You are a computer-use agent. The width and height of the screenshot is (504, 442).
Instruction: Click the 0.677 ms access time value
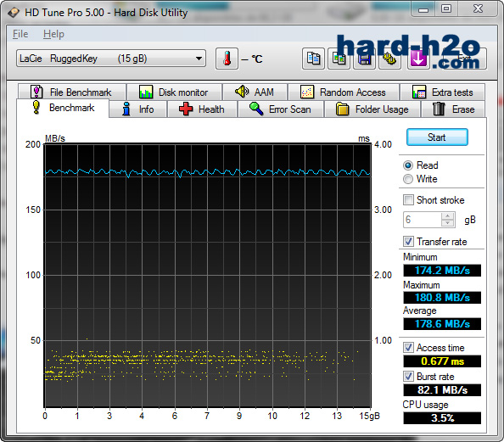tap(442, 361)
